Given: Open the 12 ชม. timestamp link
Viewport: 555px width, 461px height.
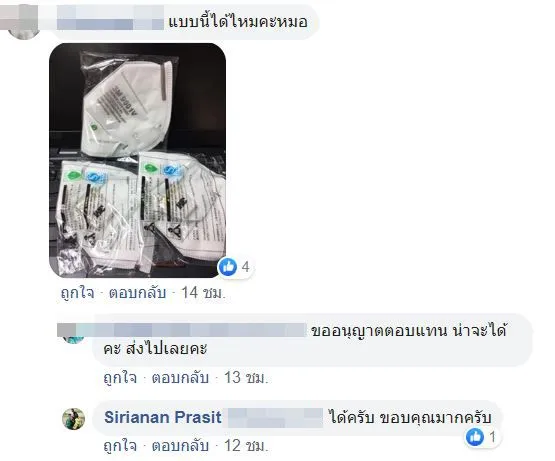Looking at the screenshot, I should tap(246, 446).
